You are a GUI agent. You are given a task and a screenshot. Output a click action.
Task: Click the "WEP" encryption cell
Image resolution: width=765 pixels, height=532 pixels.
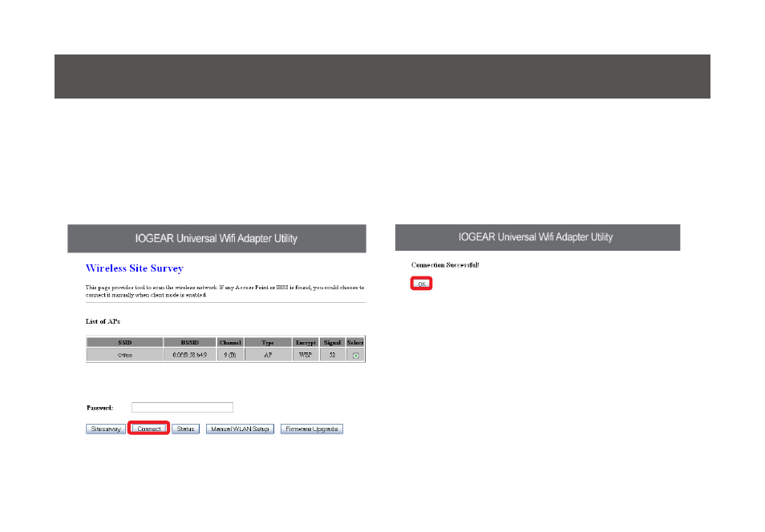point(306,355)
